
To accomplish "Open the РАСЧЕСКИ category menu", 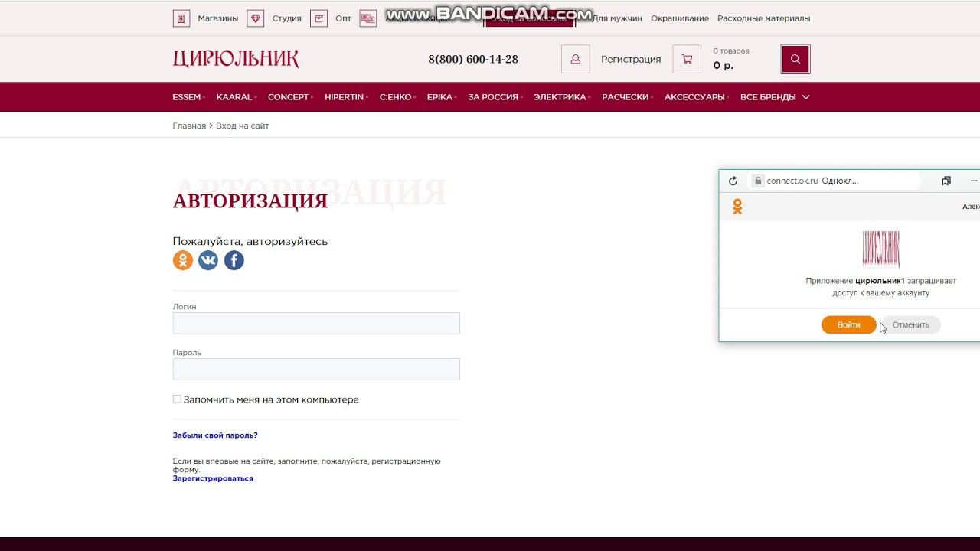I will click(x=626, y=97).
